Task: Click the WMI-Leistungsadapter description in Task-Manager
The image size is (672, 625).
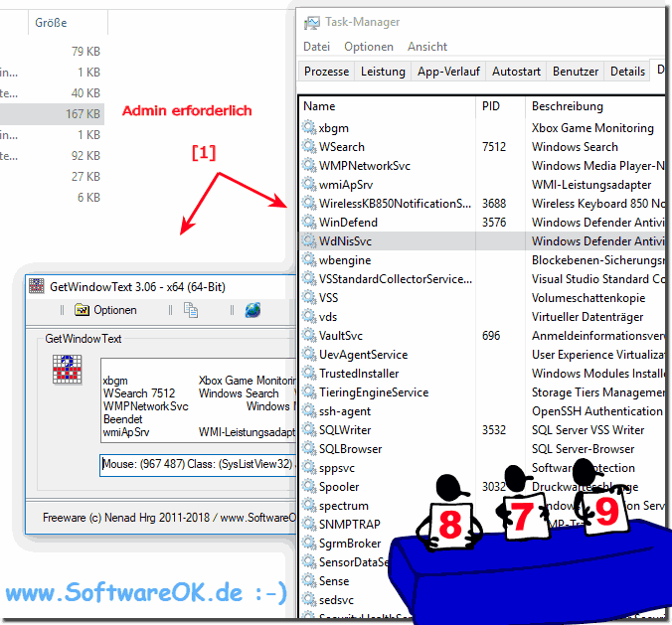Action: coord(591,184)
